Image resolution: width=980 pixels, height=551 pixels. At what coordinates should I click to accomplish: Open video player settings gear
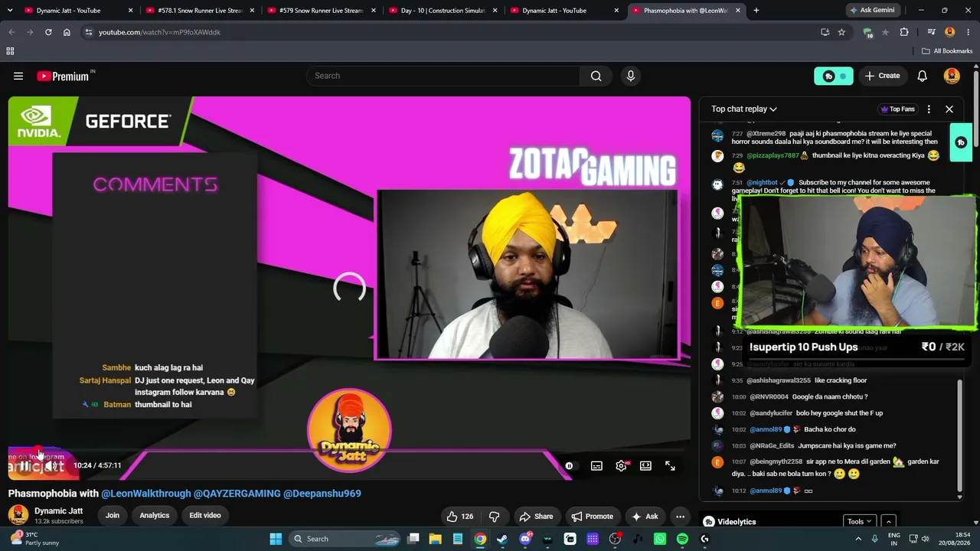(621, 465)
